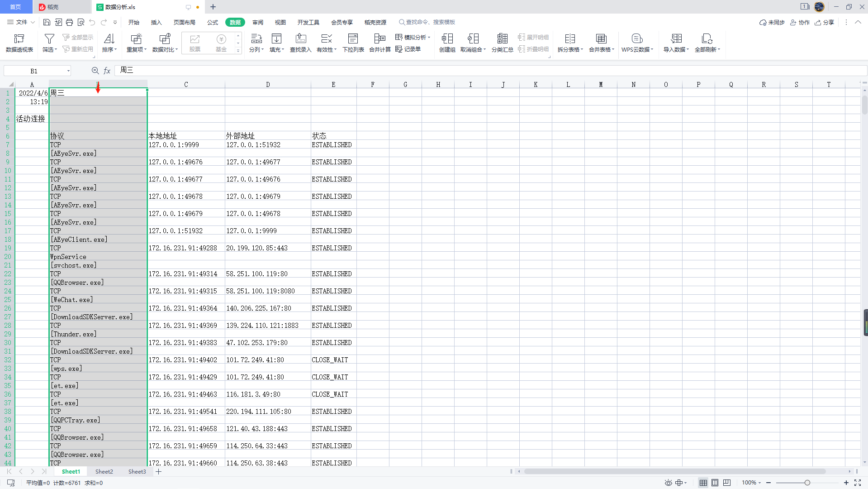This screenshot has width=868, height=489.
Task: Open the Fill (填充) tool
Action: [x=276, y=43]
